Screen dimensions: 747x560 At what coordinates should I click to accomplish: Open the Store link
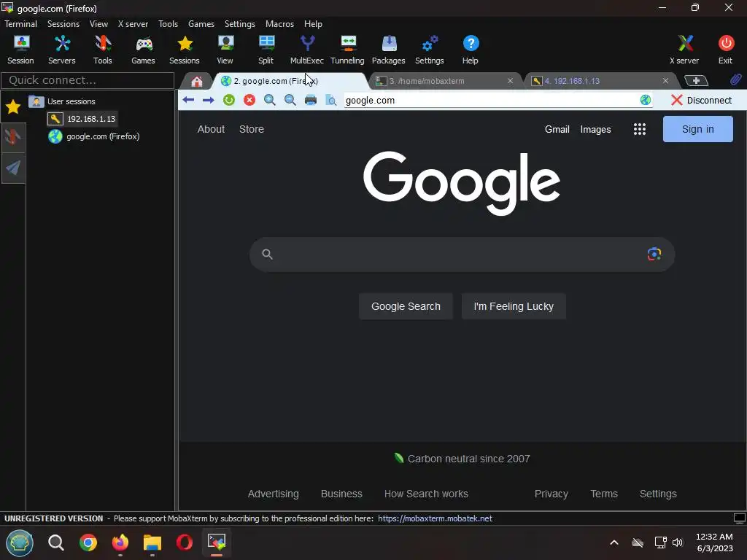point(252,129)
